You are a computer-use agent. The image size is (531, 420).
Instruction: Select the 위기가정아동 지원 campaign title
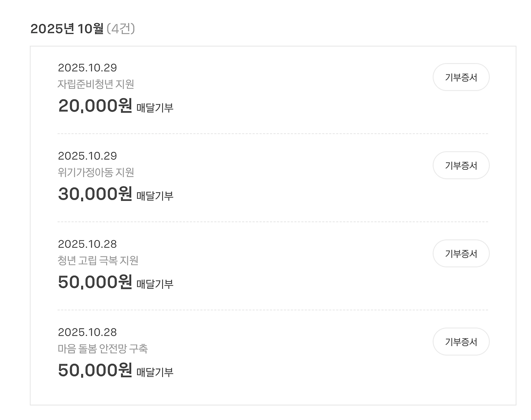click(x=96, y=172)
